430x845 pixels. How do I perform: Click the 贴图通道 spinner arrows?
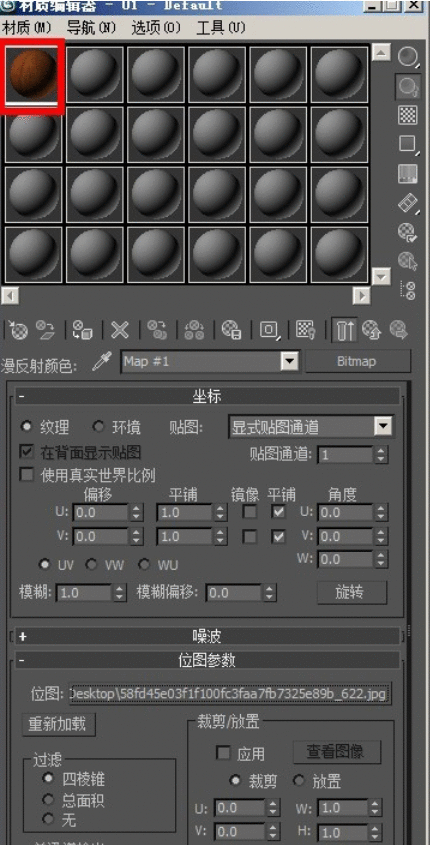[382, 455]
